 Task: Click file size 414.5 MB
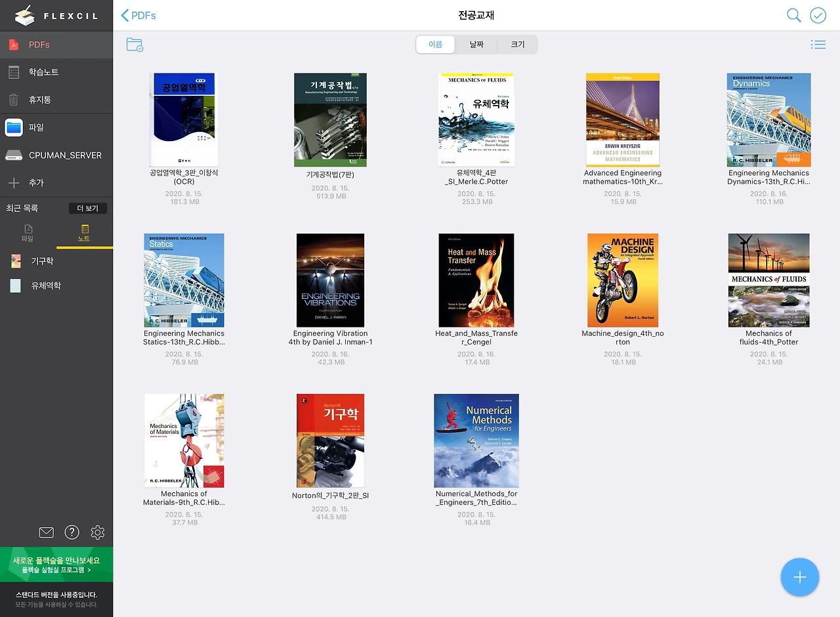point(330,517)
